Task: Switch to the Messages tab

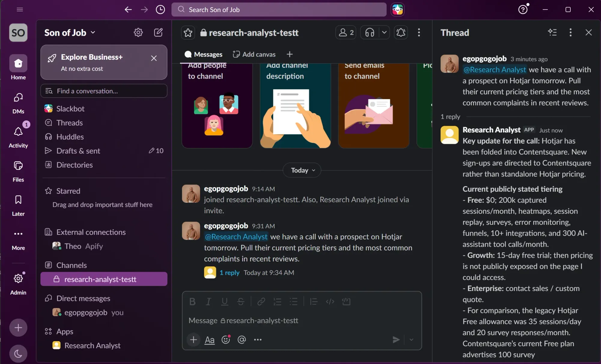Action: [203, 54]
